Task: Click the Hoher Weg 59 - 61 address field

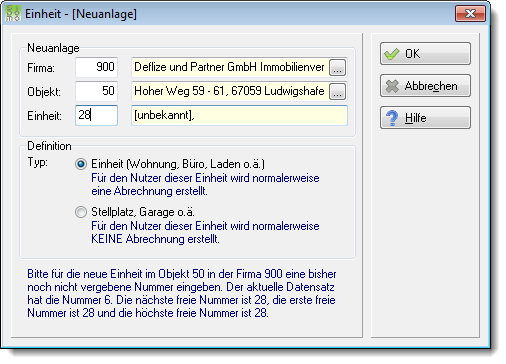Action: (x=230, y=91)
